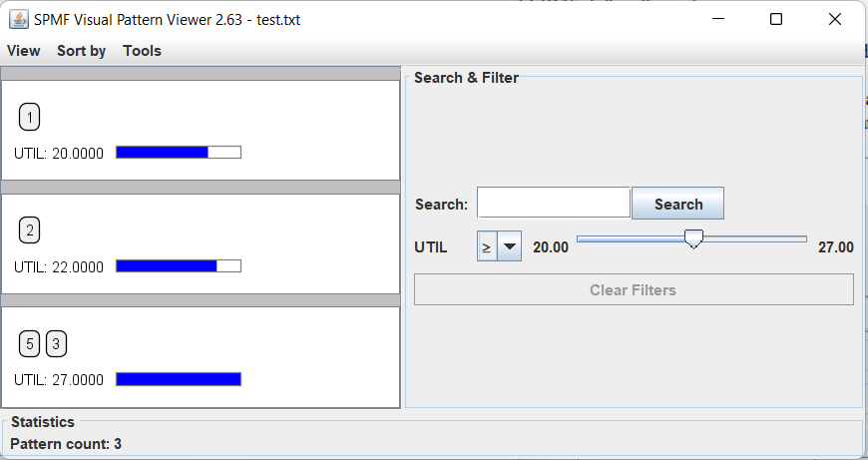Screen dimensions: 868x460
Task: Open the View menu
Action: pyautogui.click(x=24, y=51)
